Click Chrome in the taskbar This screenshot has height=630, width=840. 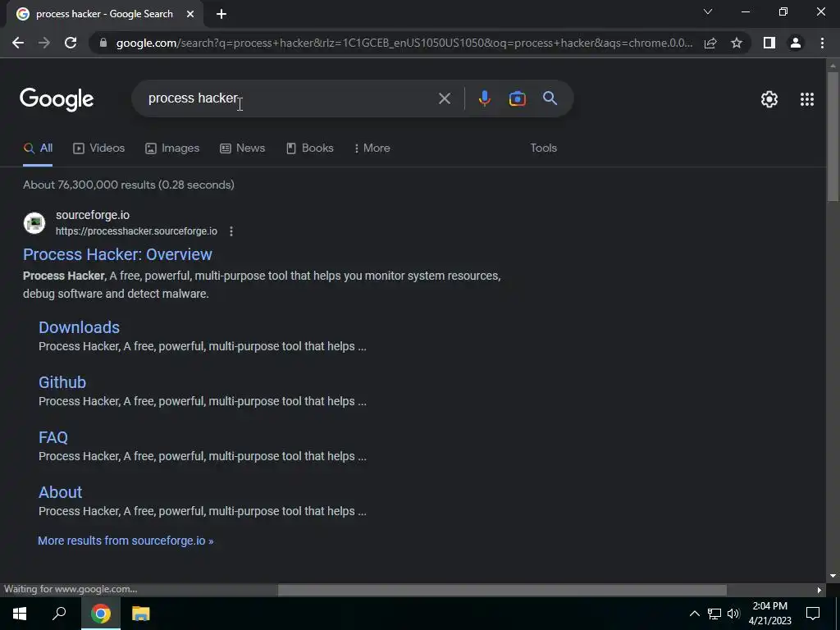click(x=101, y=614)
